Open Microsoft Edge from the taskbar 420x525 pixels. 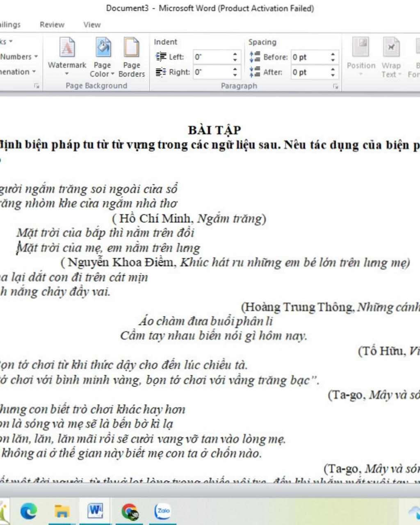pos(28,511)
